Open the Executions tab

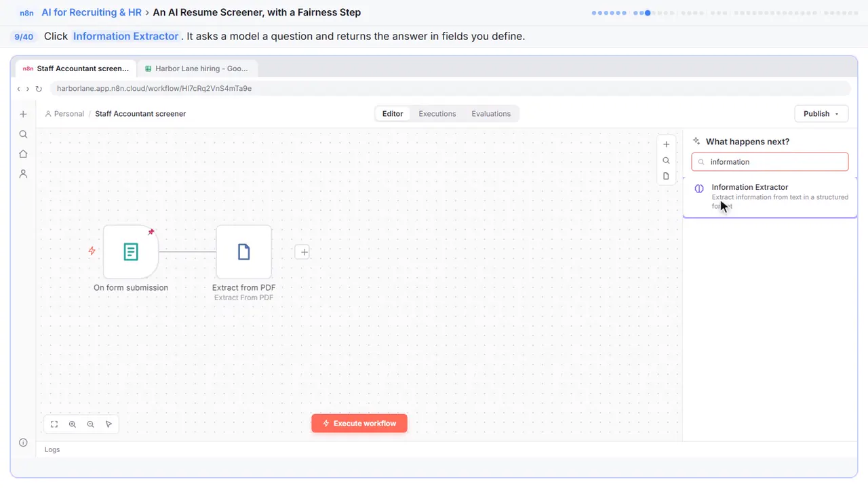pyautogui.click(x=437, y=114)
